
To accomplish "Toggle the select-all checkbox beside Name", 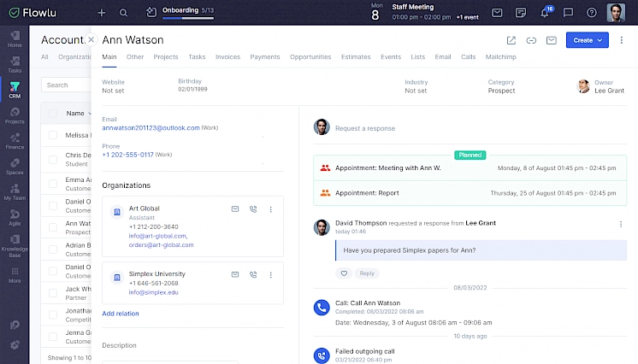I will point(53,113).
